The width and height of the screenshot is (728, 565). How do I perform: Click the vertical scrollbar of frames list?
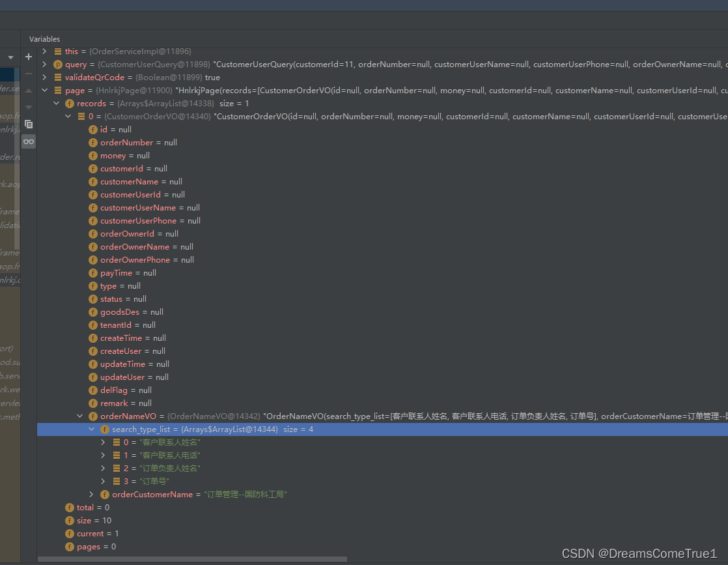[17, 158]
